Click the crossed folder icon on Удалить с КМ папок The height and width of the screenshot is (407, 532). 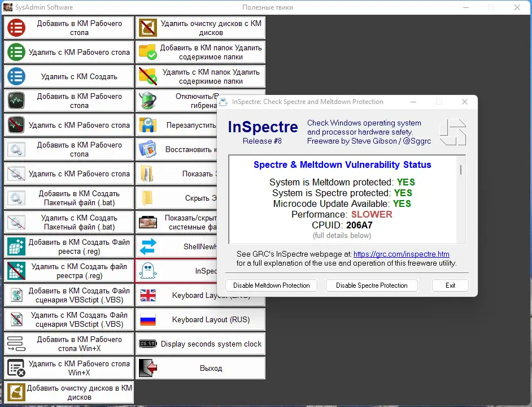[x=148, y=76]
